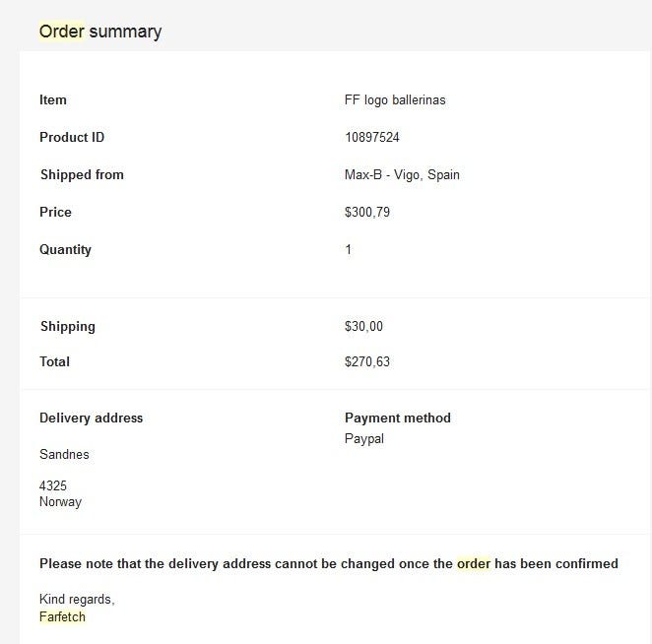Click the city name Sandnes
652x644 pixels.
click(x=64, y=455)
